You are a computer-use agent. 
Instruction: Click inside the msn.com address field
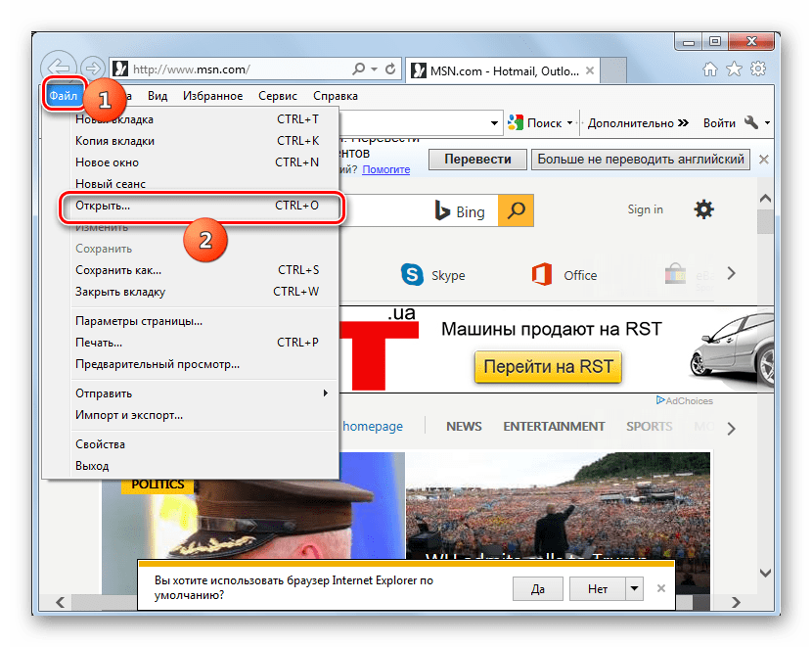(235, 69)
